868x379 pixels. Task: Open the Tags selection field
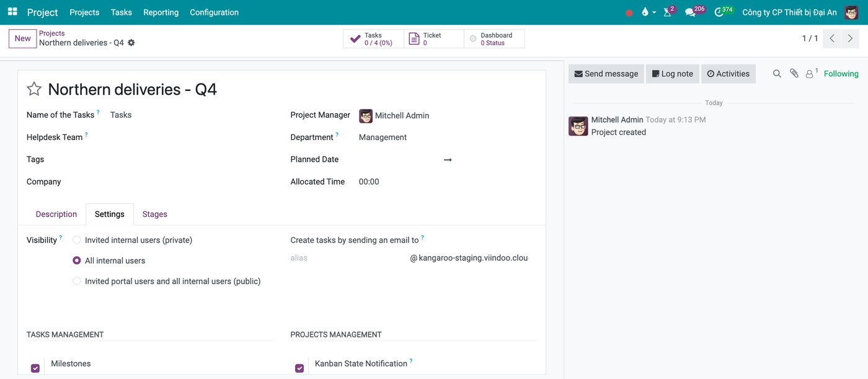tap(192, 159)
